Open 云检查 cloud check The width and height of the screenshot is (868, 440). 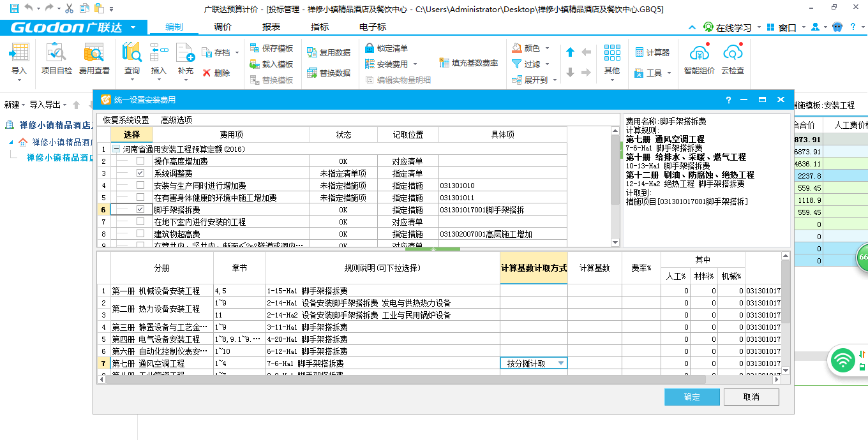tap(733, 60)
